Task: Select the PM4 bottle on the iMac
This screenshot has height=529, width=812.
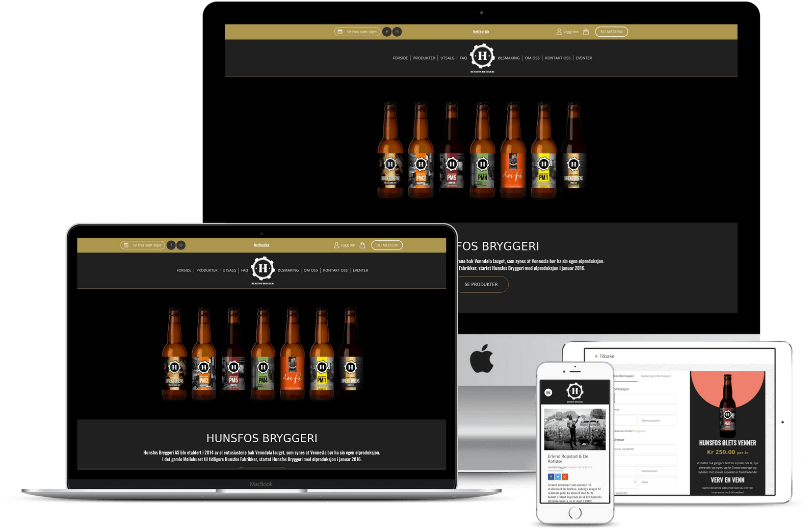Action: [482, 149]
